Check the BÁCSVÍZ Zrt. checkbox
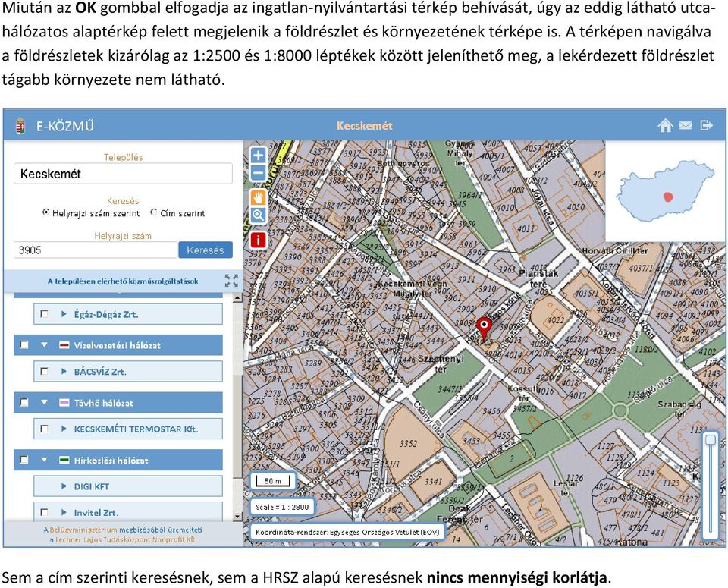Image resolution: width=728 pixels, height=588 pixels. pyautogui.click(x=44, y=372)
